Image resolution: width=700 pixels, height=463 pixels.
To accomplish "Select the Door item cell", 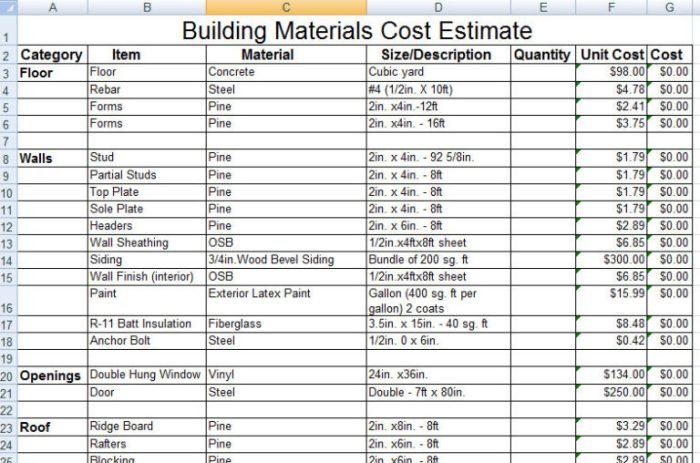I will (147, 392).
